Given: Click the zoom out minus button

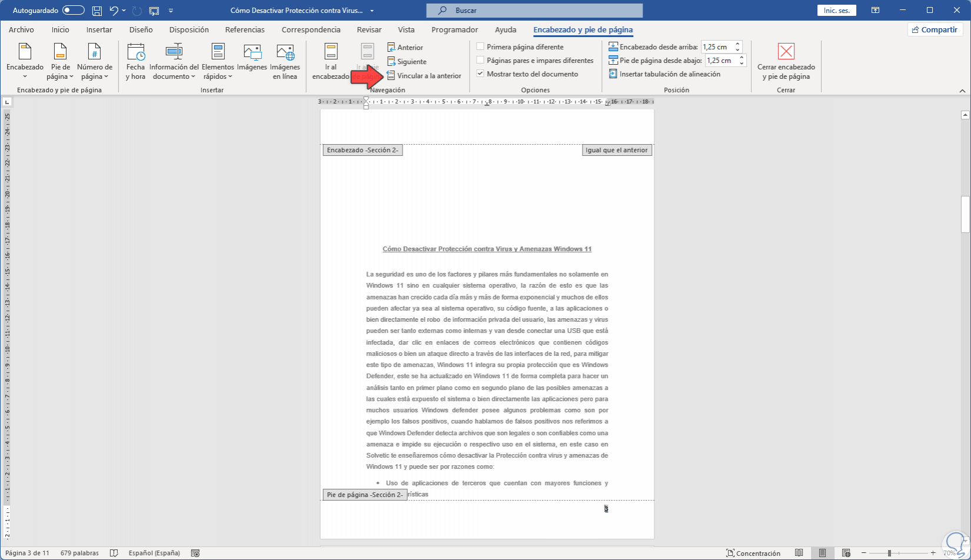Looking at the screenshot, I should (864, 553).
